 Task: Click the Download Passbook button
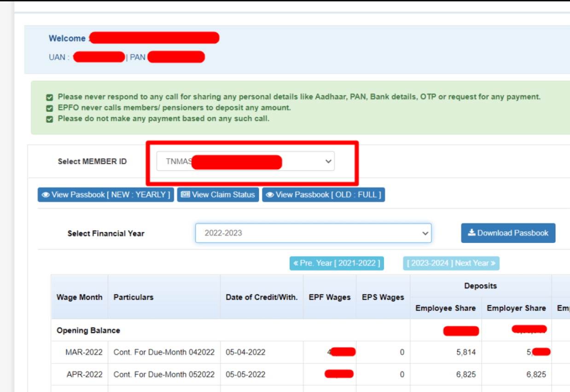[508, 233]
